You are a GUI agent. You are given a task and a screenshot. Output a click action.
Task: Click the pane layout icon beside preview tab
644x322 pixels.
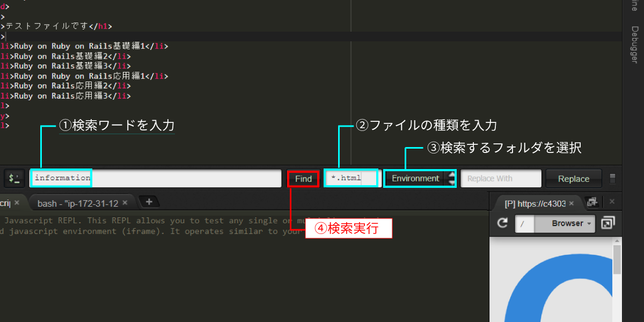(x=592, y=202)
